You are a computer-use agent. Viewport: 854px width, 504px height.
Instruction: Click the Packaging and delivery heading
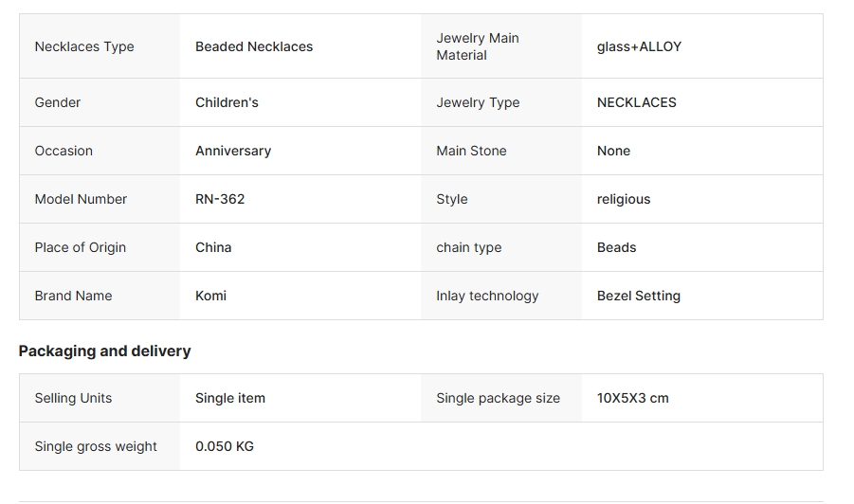[104, 351]
